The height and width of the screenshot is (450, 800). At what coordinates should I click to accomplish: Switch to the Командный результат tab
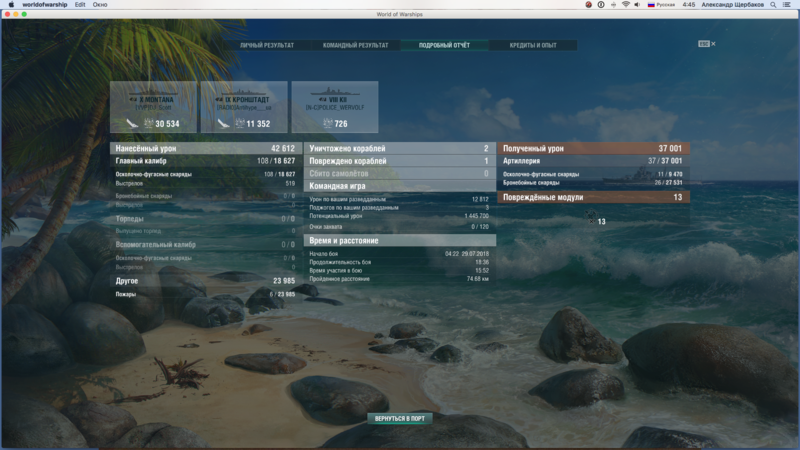(356, 45)
